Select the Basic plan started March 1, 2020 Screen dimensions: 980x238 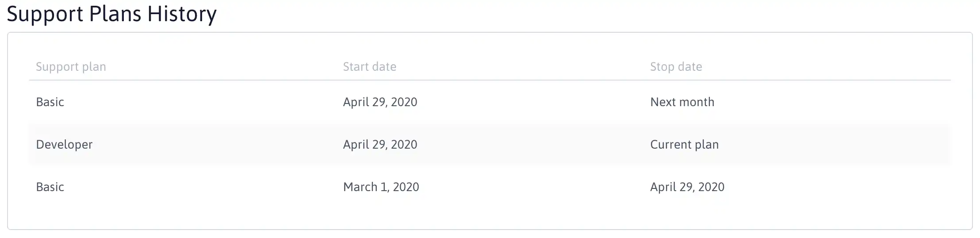pyautogui.click(x=50, y=187)
